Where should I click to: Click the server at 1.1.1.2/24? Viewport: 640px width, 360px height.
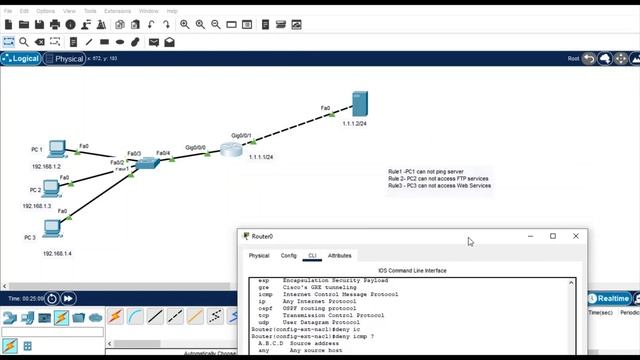pyautogui.click(x=360, y=104)
